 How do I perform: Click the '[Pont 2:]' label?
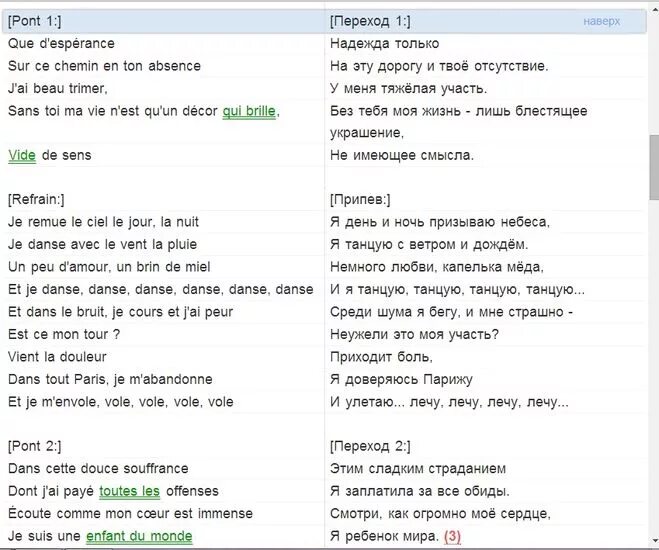(34, 446)
